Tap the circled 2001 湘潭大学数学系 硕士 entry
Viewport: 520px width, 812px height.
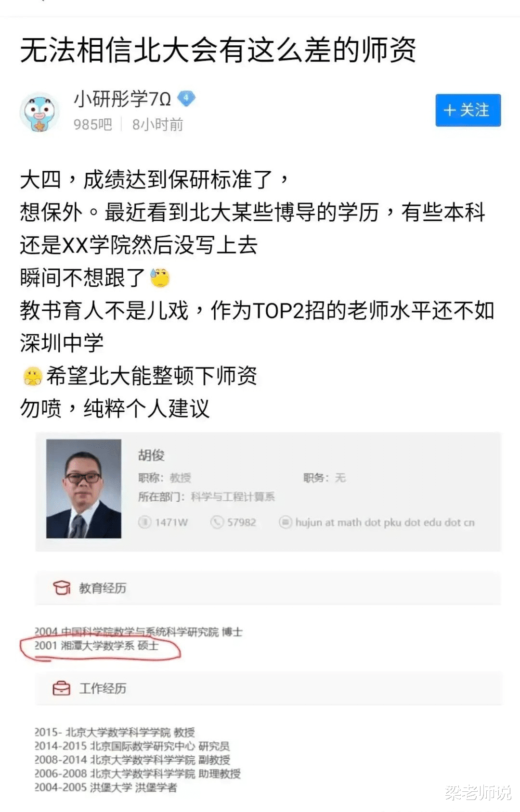96,646
